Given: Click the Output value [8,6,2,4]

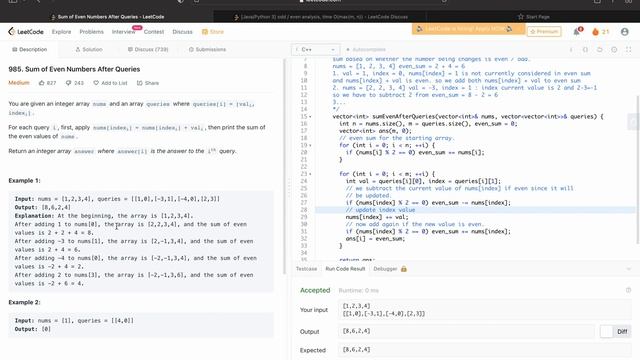Looking at the screenshot, I should tap(357, 331).
